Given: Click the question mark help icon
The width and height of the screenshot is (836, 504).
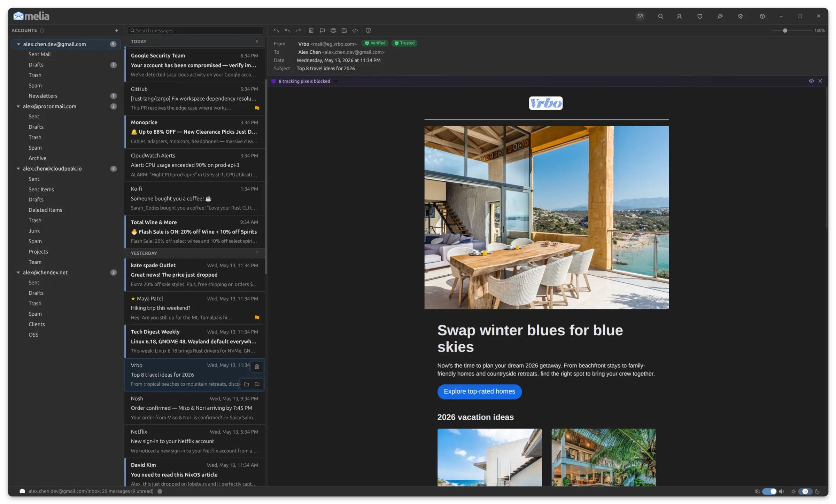Looking at the screenshot, I should (763, 16).
